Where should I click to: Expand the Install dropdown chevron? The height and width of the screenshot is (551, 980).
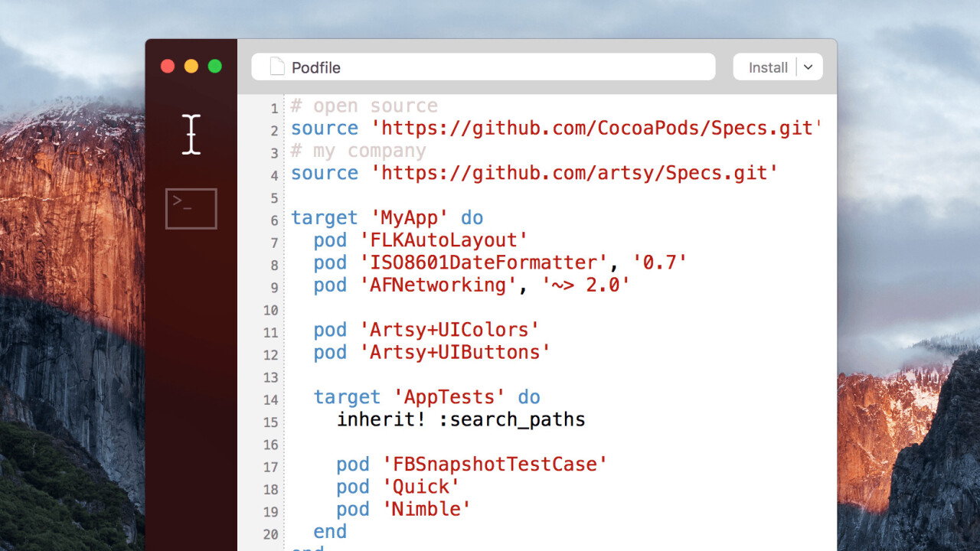coord(808,67)
